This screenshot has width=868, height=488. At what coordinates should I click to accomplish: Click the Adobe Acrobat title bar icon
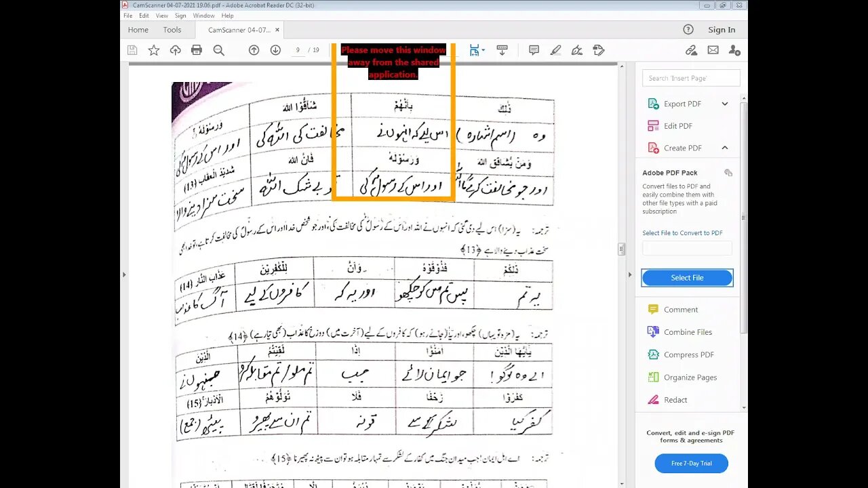(125, 5)
